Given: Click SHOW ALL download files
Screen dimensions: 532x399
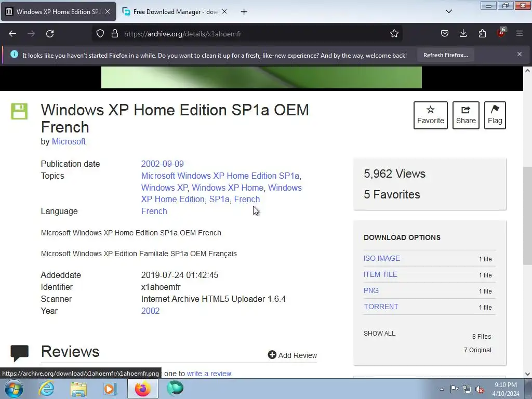Looking at the screenshot, I should (379, 333).
